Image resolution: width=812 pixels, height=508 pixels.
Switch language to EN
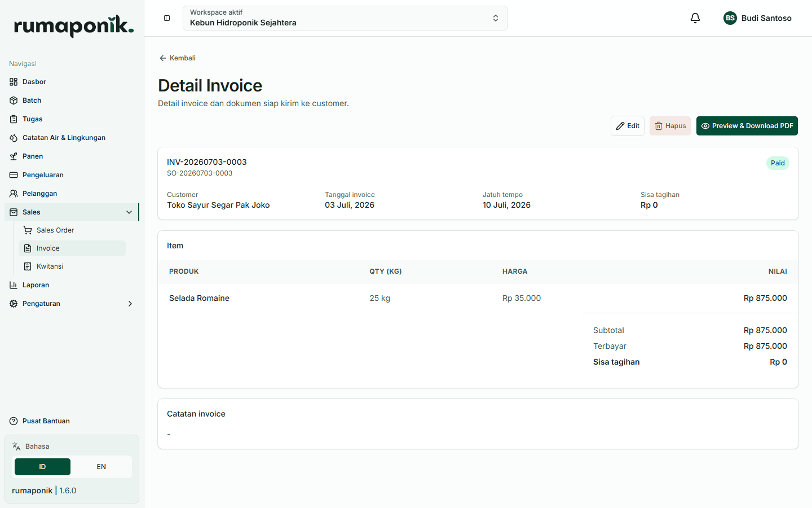[101, 467]
